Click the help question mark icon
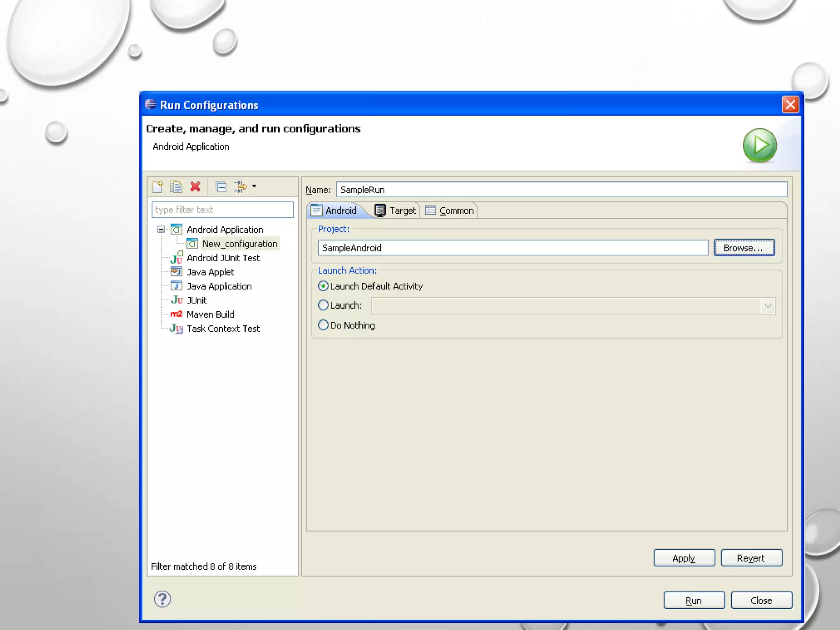Viewport: 840px width, 630px height. point(162,599)
